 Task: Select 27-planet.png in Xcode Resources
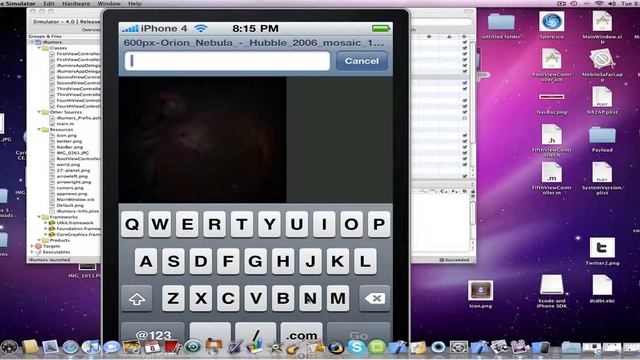point(73,170)
